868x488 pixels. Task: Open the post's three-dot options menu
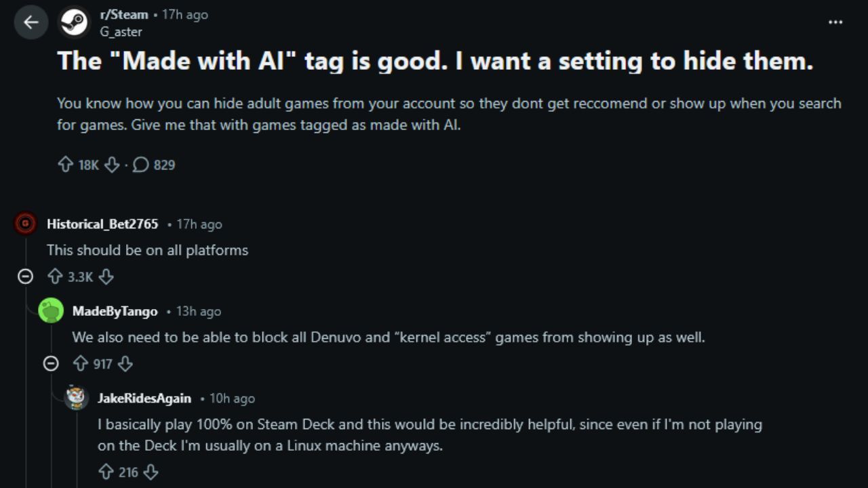835,22
